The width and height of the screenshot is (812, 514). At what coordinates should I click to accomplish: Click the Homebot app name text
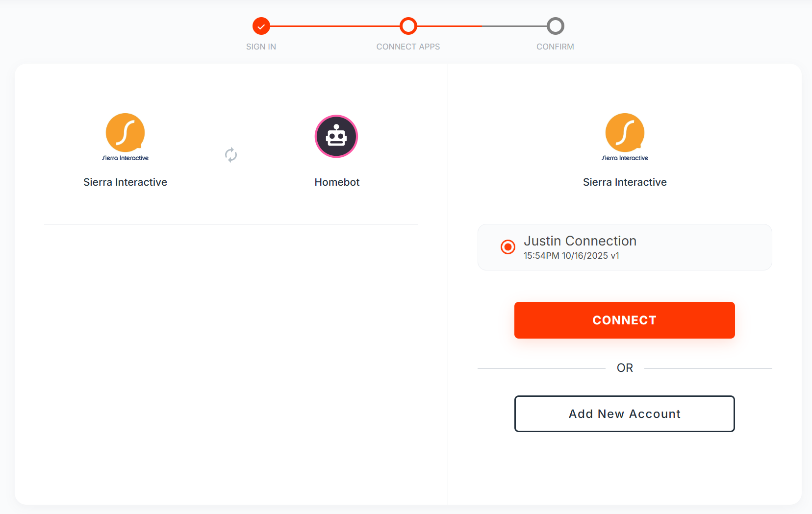coord(337,182)
